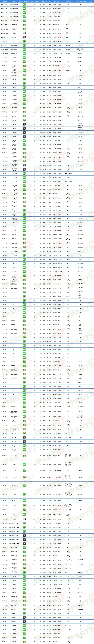Click engine code 2T-G

click(x=80, y=366)
